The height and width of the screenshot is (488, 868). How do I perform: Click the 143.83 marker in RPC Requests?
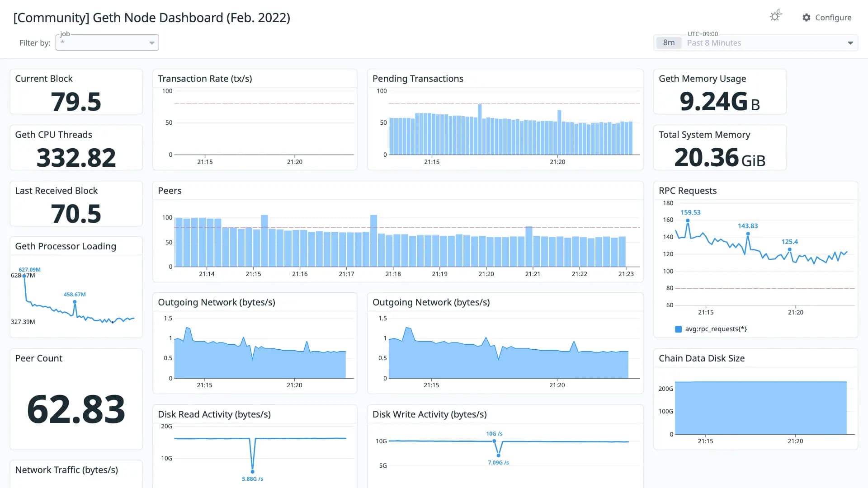(748, 234)
